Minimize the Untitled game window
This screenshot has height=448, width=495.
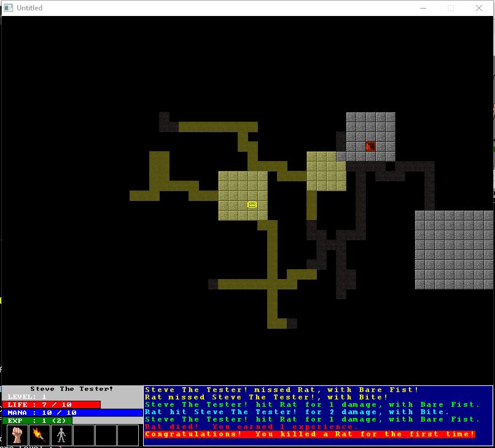(423, 8)
